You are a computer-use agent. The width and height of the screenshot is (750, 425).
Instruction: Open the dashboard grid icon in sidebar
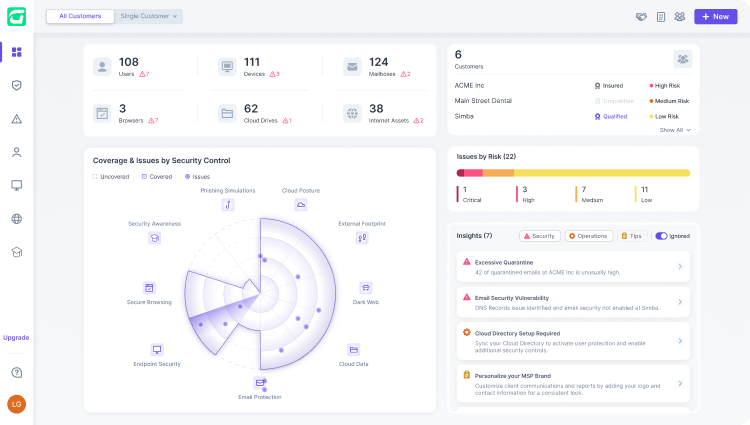(x=17, y=52)
